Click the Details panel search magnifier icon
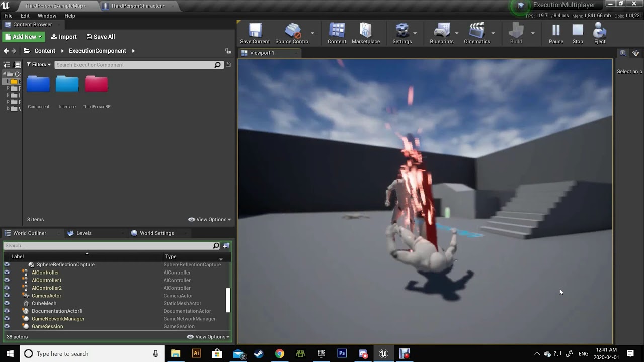The width and height of the screenshot is (644, 362). pyautogui.click(x=623, y=53)
